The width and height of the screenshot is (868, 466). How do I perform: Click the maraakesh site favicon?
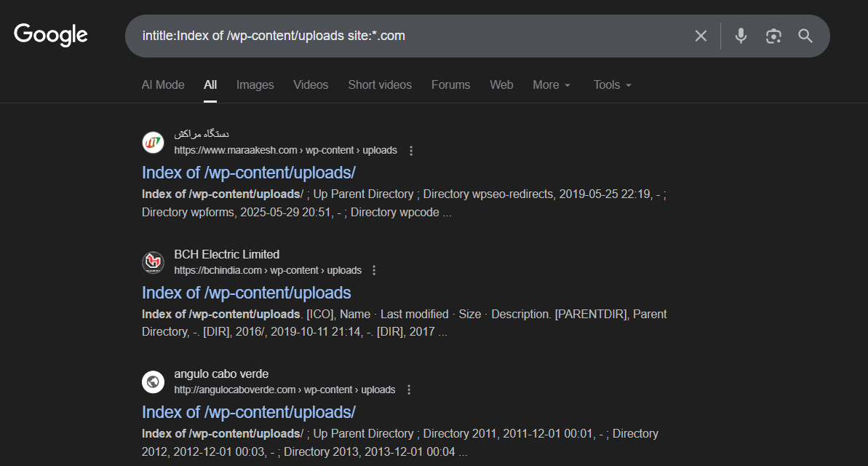coord(153,143)
